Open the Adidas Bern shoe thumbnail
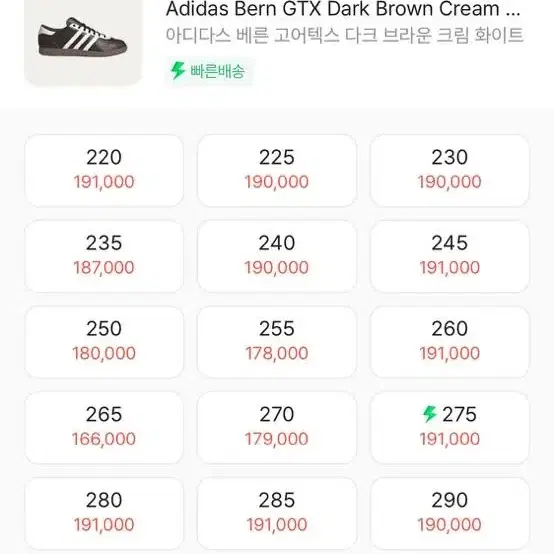This screenshot has height=554, width=554. [x=83, y=42]
